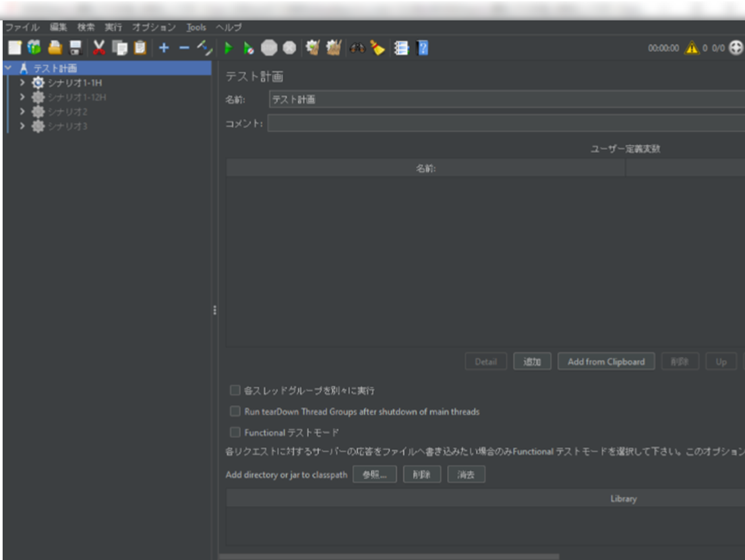Start the test run
The width and height of the screenshot is (745, 560).
[x=228, y=47]
